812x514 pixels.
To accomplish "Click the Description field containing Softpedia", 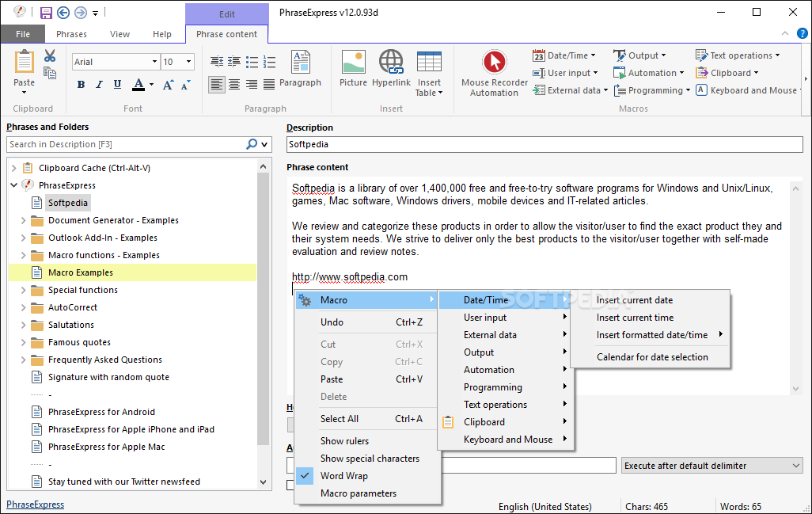I will pos(544,145).
